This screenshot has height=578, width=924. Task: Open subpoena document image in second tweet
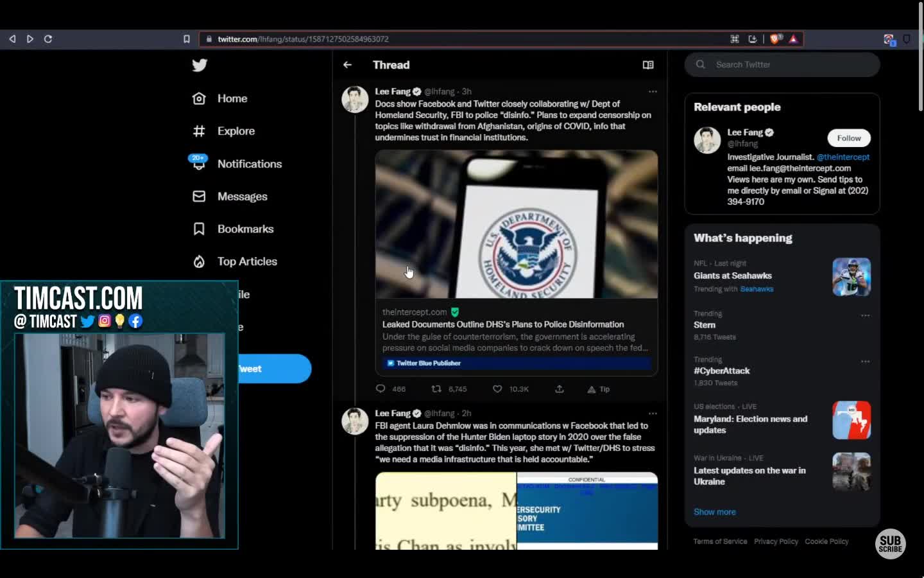click(446, 511)
